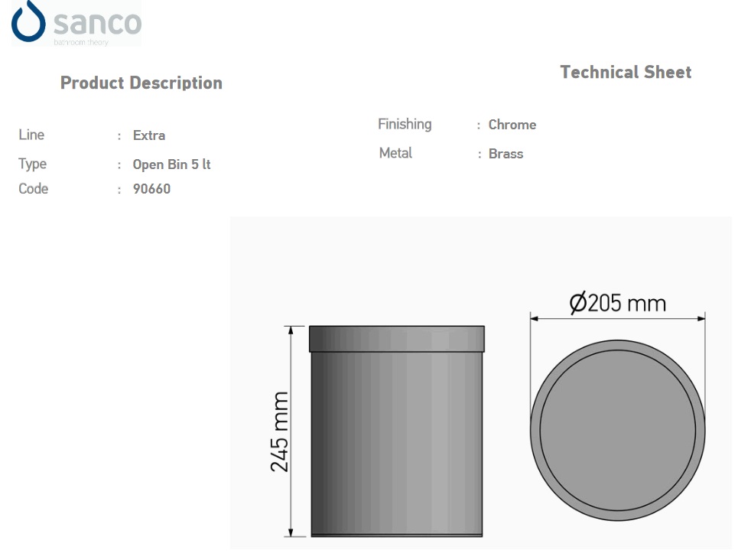Click the Extra line value

tap(149, 135)
